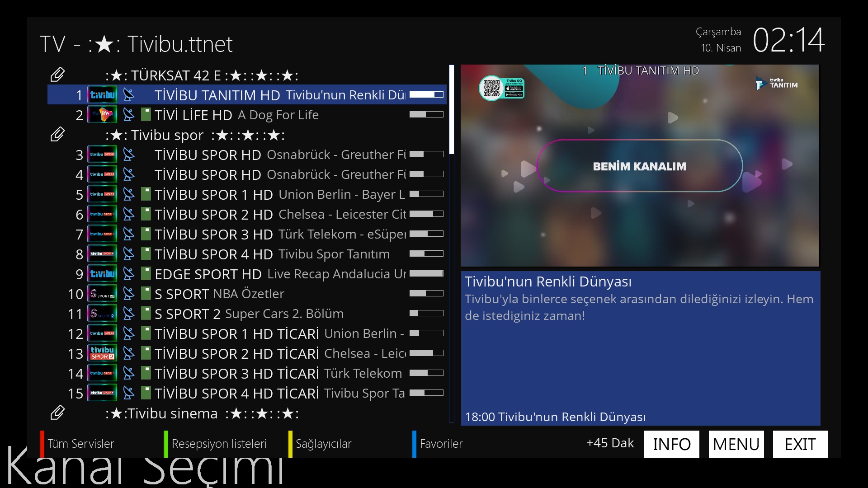Viewport: 868px width, 488px height.
Task: Click the paperclip marker beside TÜRKSAT 42 E
Action: (57, 75)
